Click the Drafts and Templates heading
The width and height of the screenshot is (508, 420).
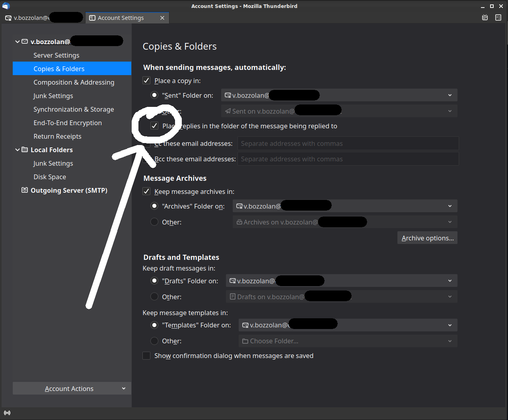tap(181, 257)
